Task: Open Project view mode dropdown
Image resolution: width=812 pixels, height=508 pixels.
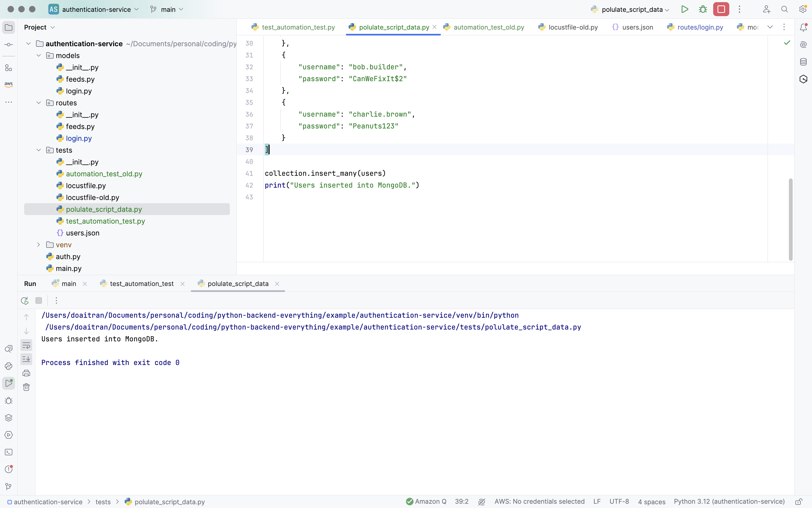Action: pyautogui.click(x=39, y=27)
